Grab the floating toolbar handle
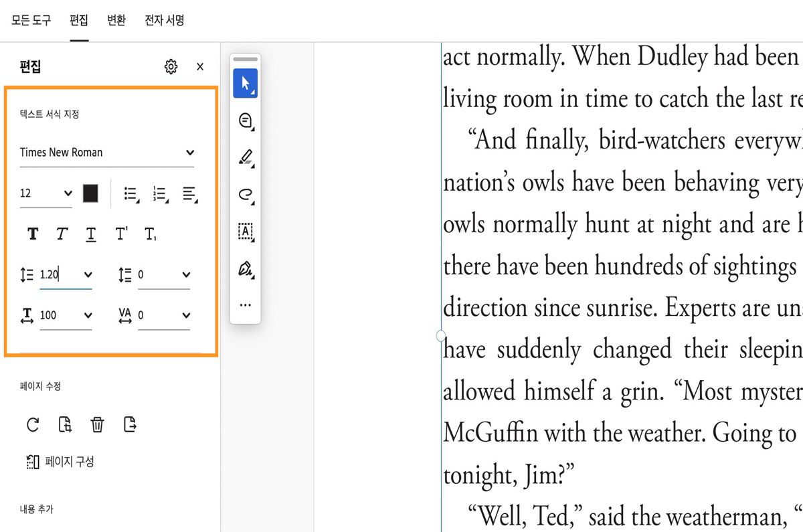 tap(245, 59)
